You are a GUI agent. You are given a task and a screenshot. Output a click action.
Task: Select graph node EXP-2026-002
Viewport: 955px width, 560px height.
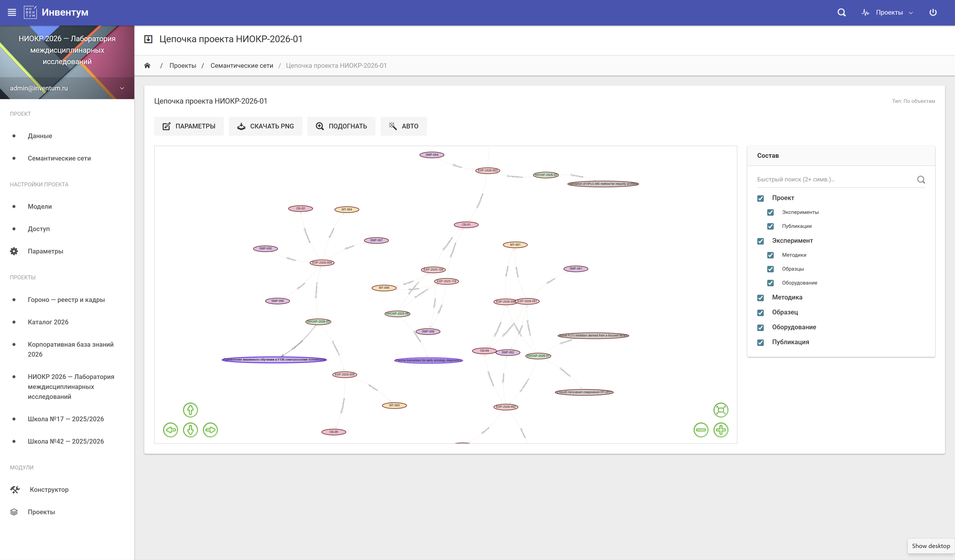[506, 407]
